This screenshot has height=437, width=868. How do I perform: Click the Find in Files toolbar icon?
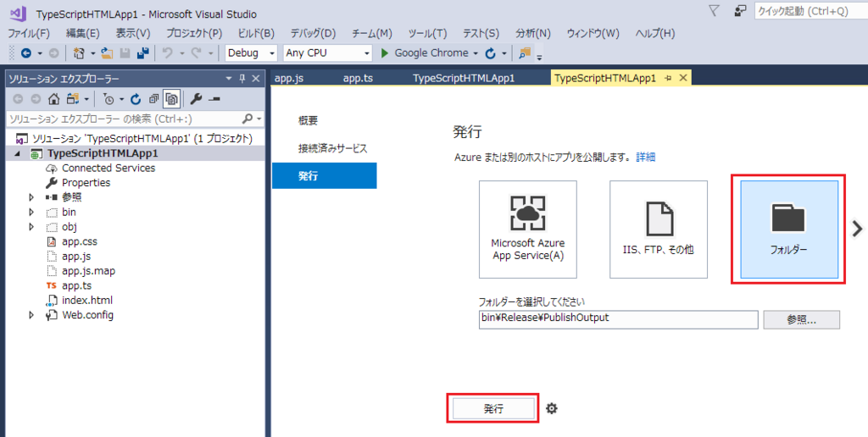(524, 53)
